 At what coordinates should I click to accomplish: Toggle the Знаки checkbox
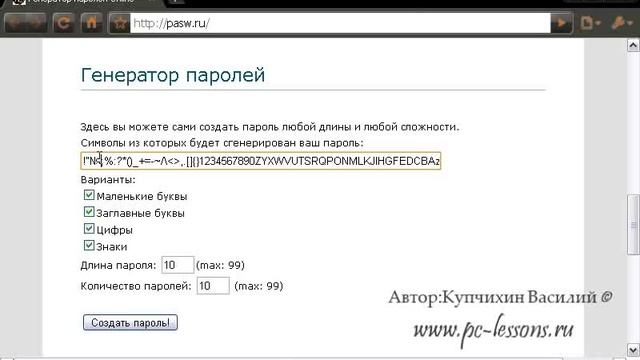[89, 245]
